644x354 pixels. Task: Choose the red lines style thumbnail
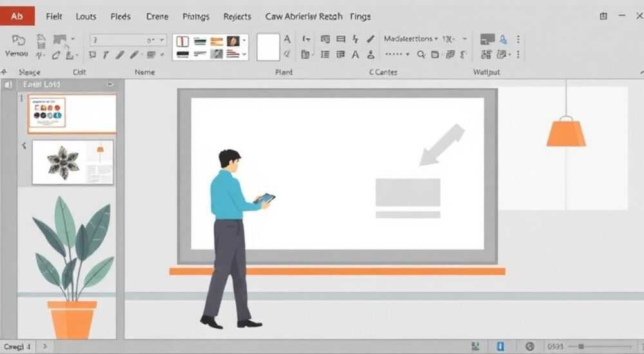[232, 54]
